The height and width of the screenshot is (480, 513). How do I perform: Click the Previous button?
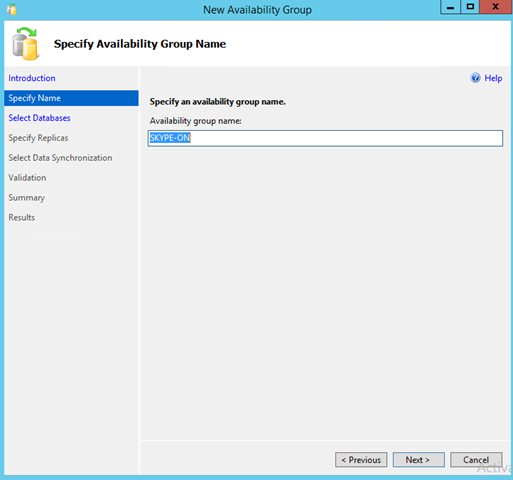pos(361,460)
